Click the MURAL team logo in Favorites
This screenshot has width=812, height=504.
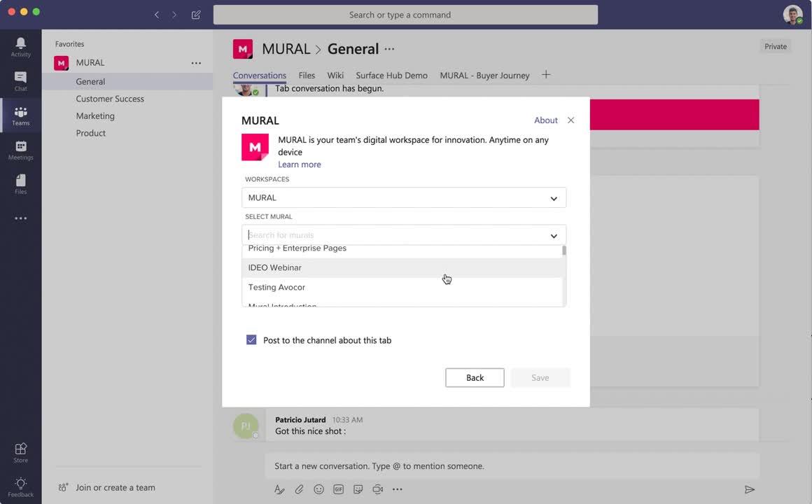[61, 63]
